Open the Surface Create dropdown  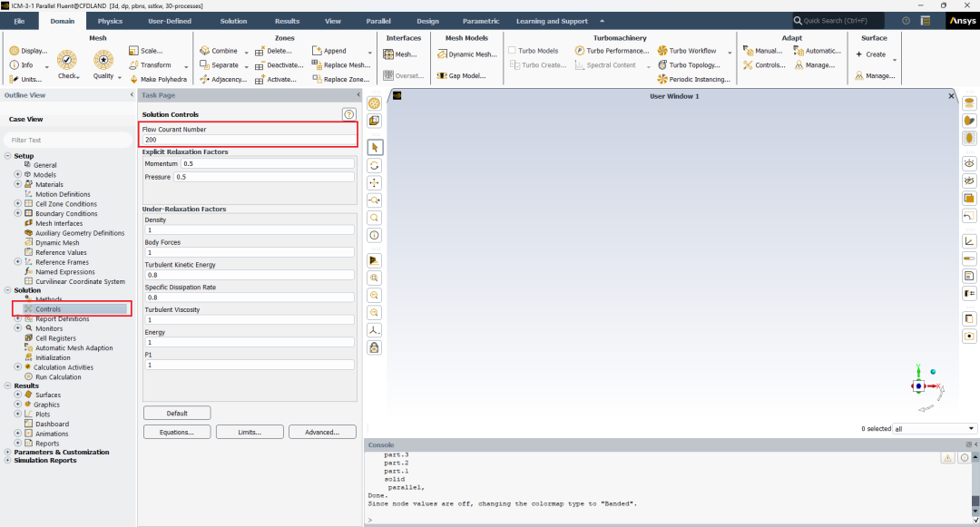(895, 60)
